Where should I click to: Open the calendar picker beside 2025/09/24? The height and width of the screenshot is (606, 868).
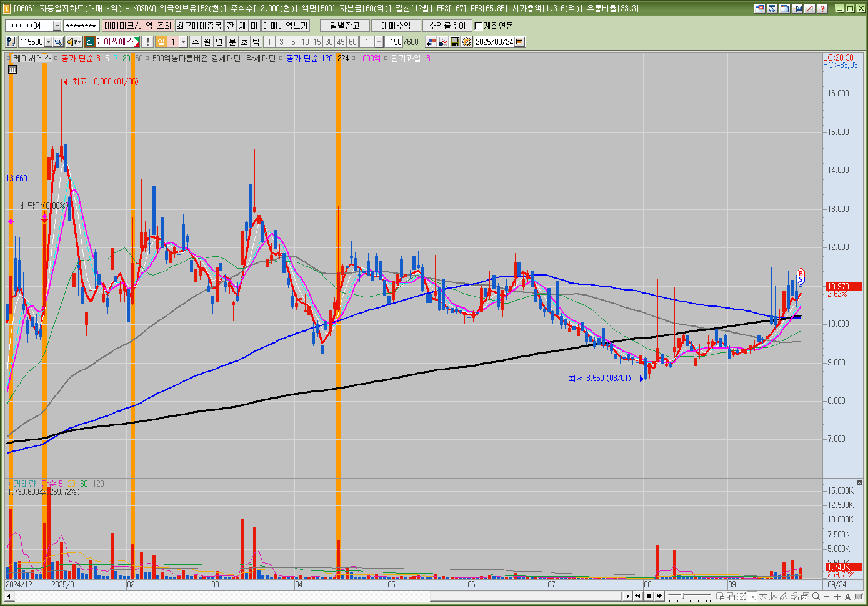coord(519,42)
